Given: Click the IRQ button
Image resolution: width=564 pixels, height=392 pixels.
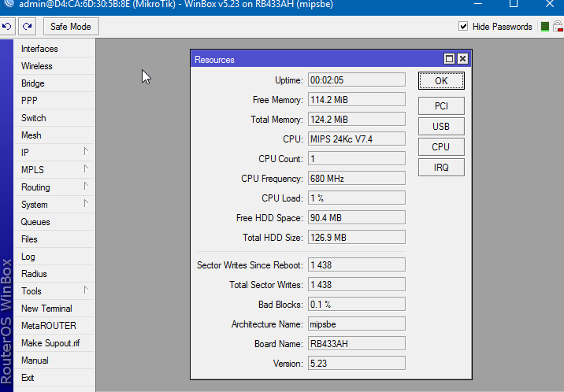Looking at the screenshot, I should pyautogui.click(x=441, y=168).
